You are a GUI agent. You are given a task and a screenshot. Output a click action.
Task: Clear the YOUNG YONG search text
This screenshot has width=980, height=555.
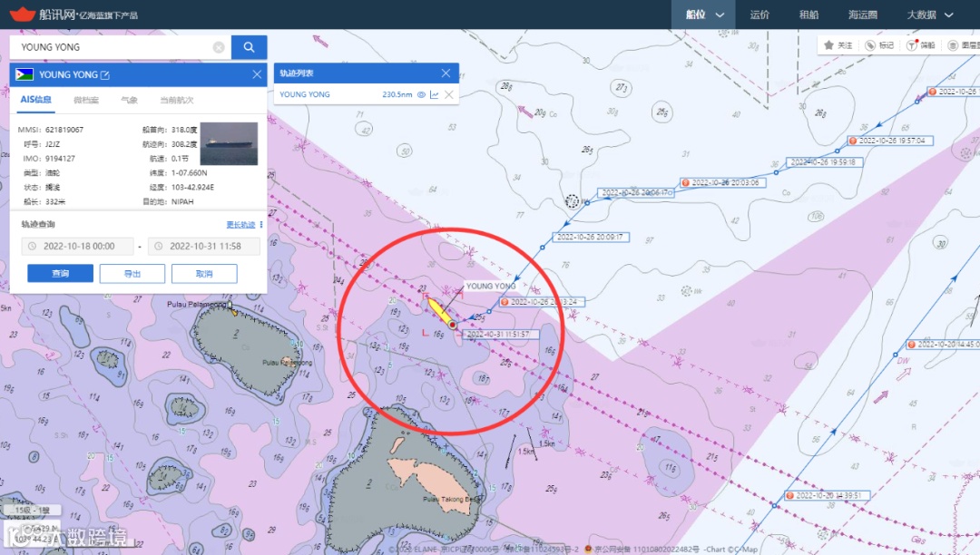click(219, 47)
